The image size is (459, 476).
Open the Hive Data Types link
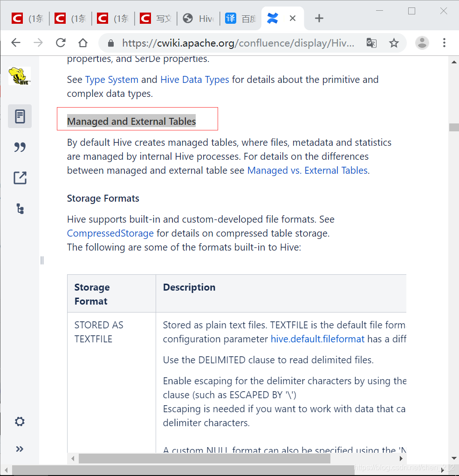[x=195, y=80]
